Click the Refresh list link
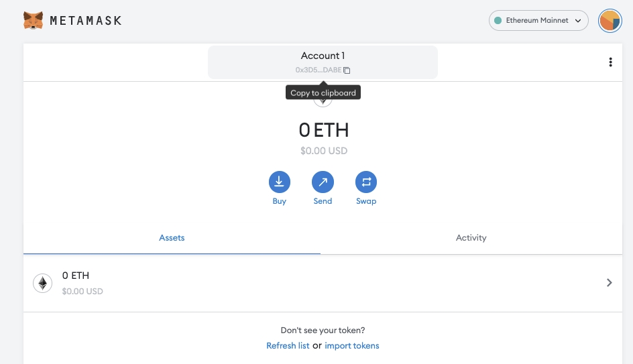Image resolution: width=633 pixels, height=364 pixels. click(288, 346)
